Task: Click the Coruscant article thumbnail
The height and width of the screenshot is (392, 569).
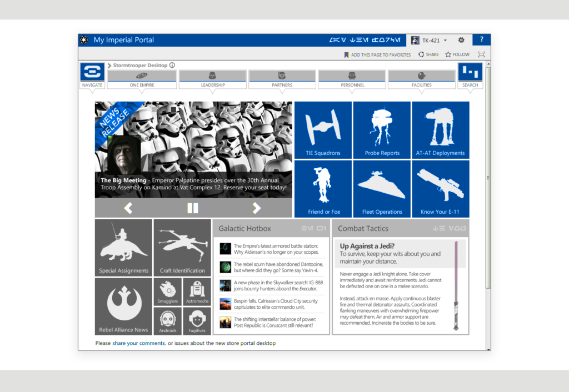Action: point(226,323)
